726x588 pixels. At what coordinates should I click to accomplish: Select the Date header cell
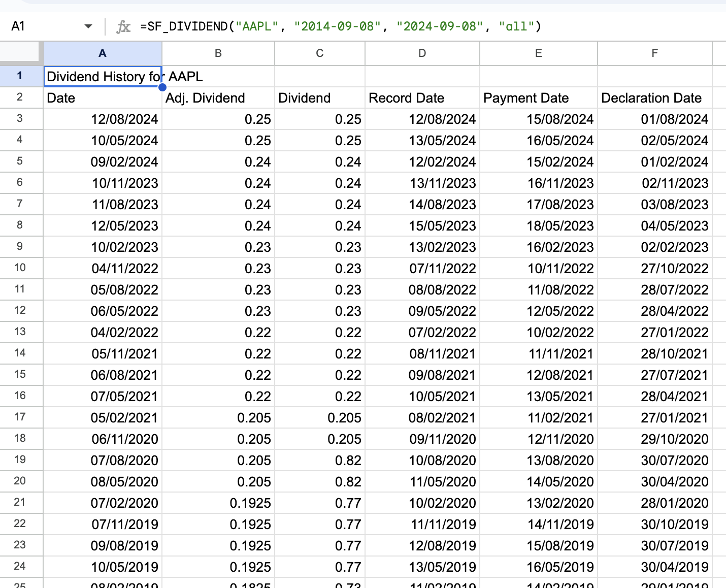coord(102,97)
